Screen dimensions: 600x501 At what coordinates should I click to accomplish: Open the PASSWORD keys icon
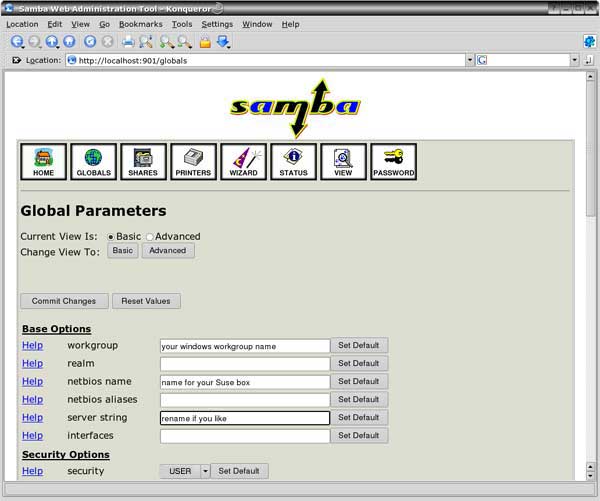tap(393, 162)
